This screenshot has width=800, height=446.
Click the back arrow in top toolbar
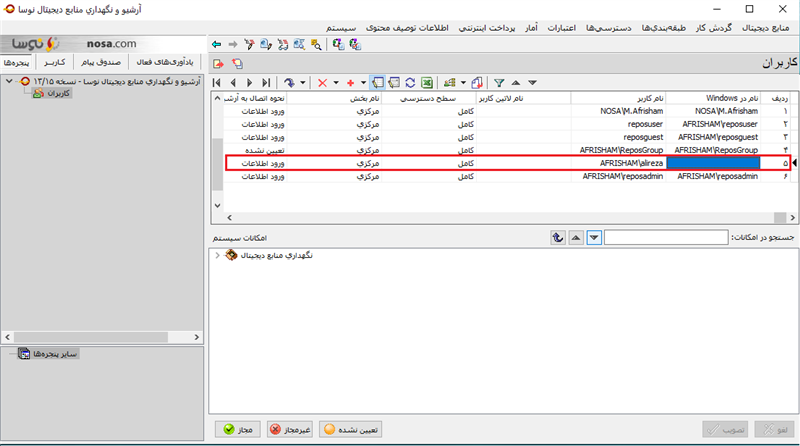[216, 44]
